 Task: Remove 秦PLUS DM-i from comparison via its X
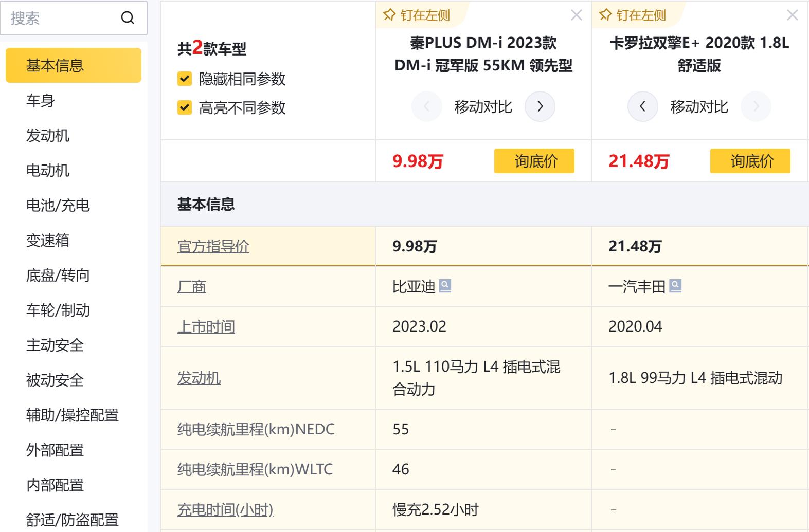tap(577, 15)
